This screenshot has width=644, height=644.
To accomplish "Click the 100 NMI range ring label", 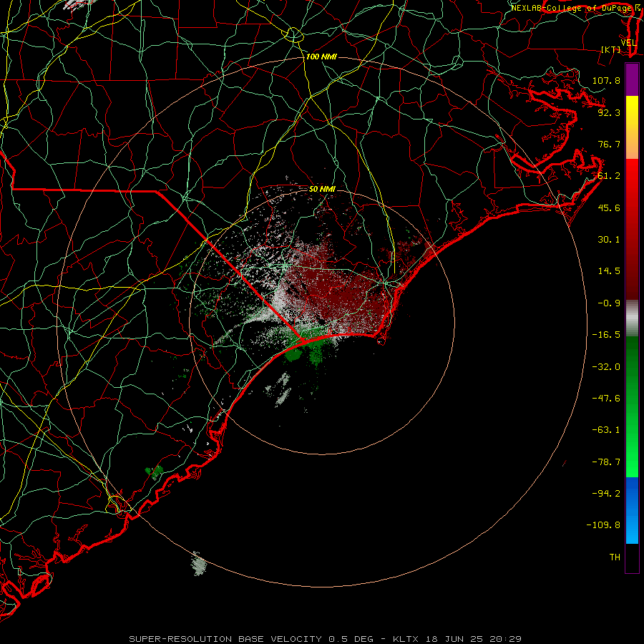I will tap(321, 57).
